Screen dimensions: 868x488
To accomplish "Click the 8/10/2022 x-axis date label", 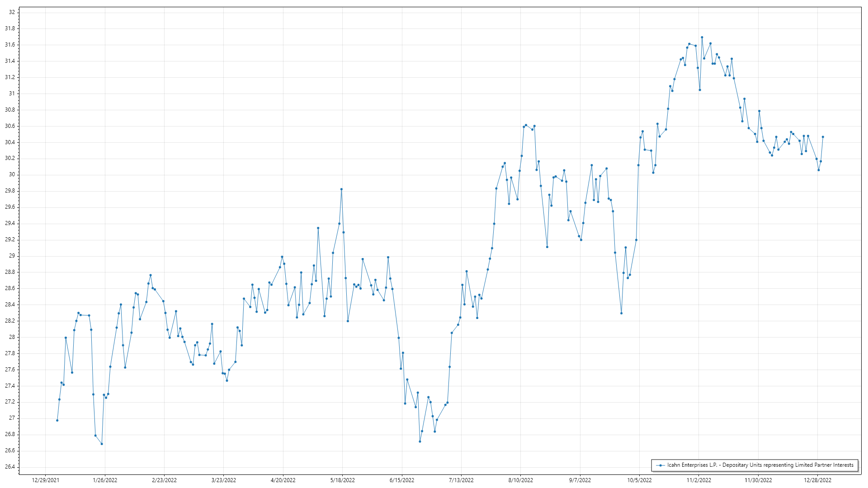I will 520,480.
